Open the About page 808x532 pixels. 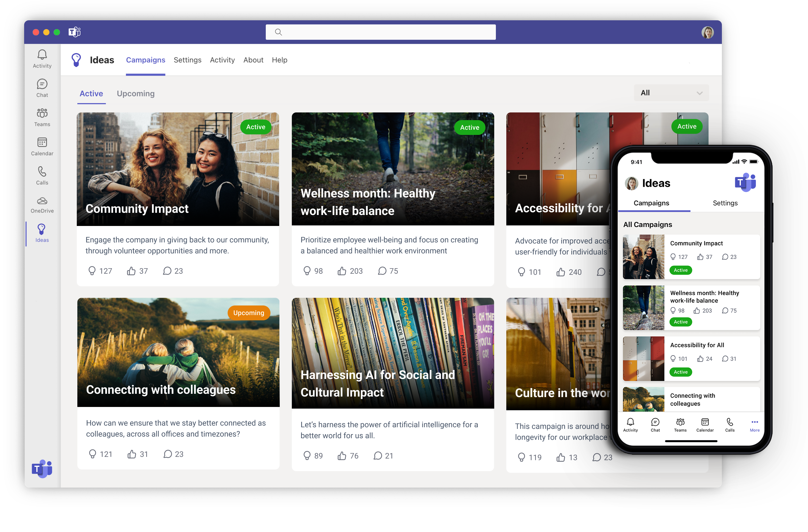(253, 60)
